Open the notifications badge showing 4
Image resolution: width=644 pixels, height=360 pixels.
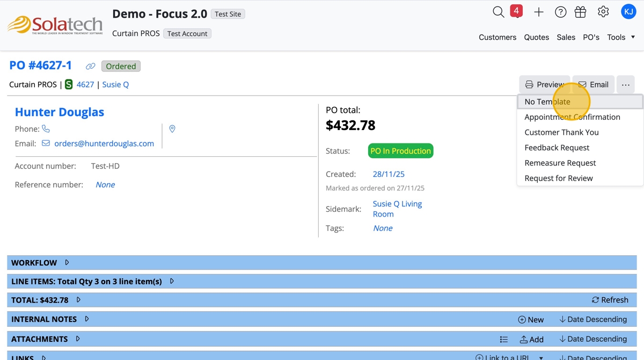(516, 11)
